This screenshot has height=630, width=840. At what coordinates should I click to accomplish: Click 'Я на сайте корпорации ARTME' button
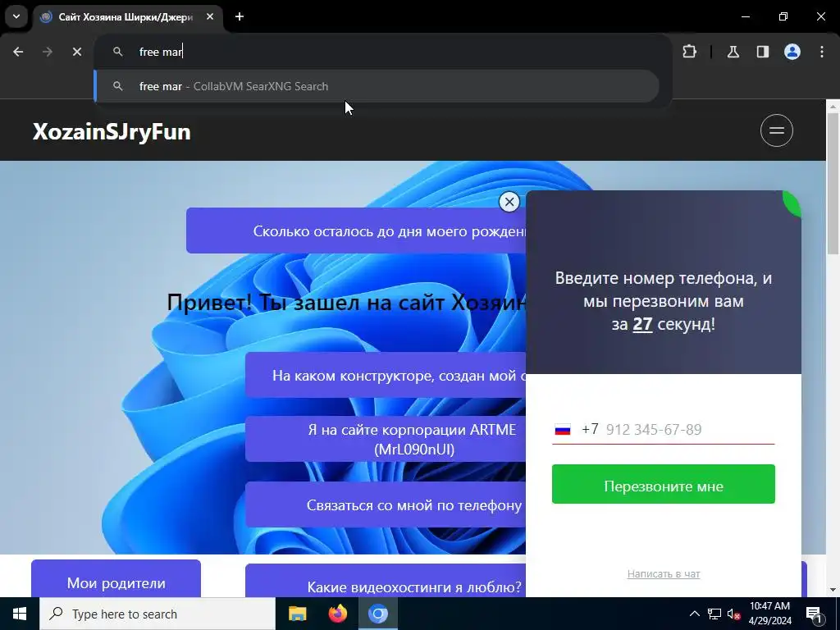(x=386, y=440)
